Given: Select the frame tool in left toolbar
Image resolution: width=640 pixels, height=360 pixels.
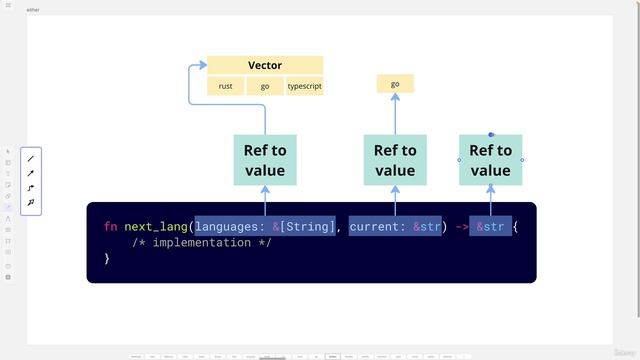Looking at the screenshot, I should click(x=8, y=241).
